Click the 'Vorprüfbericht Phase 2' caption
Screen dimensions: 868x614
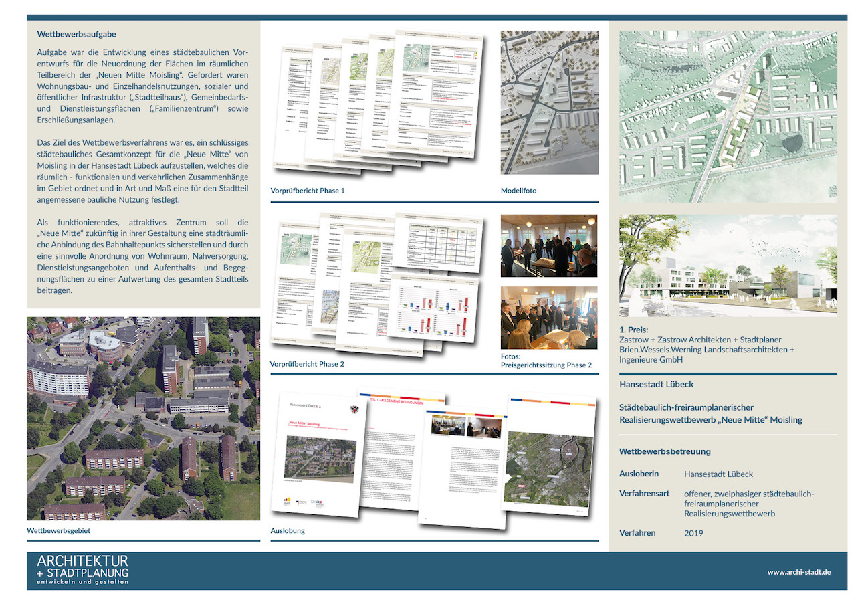(307, 364)
